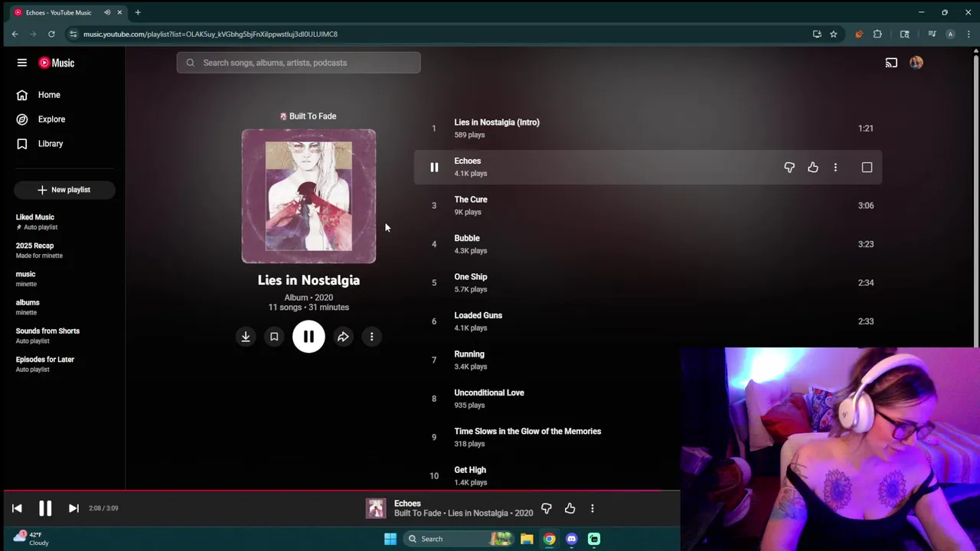Open artist link Built To Fade

pos(312,116)
